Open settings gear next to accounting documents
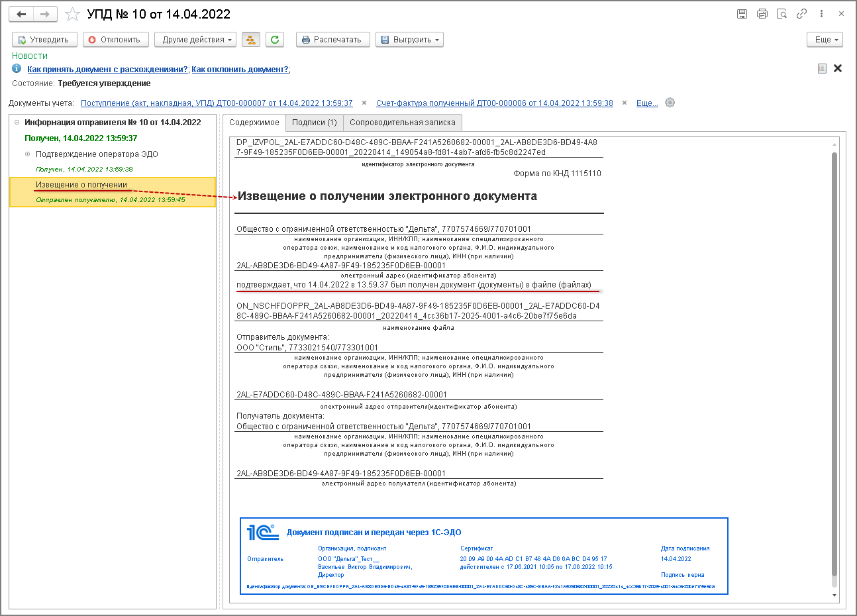Screen dimensions: 857x616 click(670, 103)
